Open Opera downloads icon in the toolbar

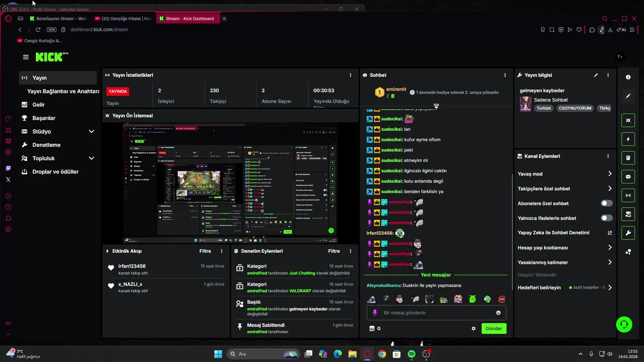point(610,30)
